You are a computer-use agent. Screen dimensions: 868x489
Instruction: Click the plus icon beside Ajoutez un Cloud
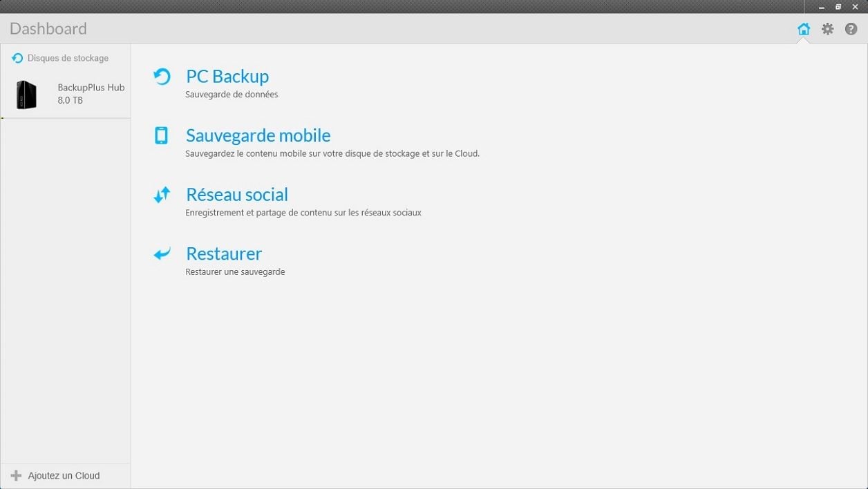17,475
